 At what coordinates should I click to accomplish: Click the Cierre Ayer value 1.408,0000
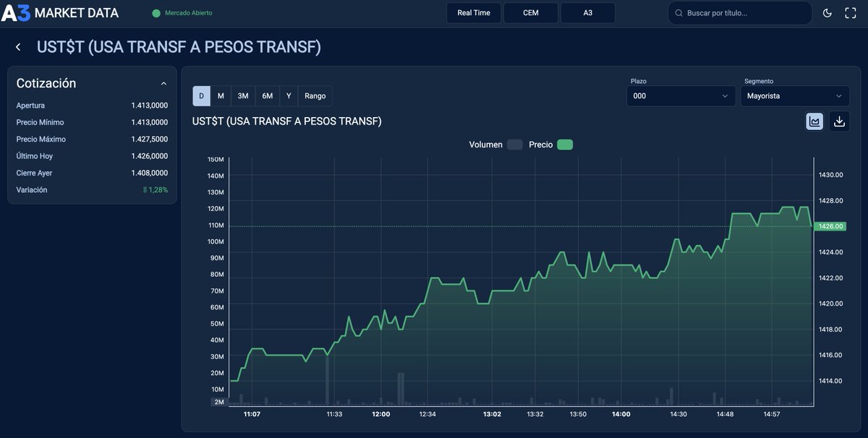click(150, 173)
